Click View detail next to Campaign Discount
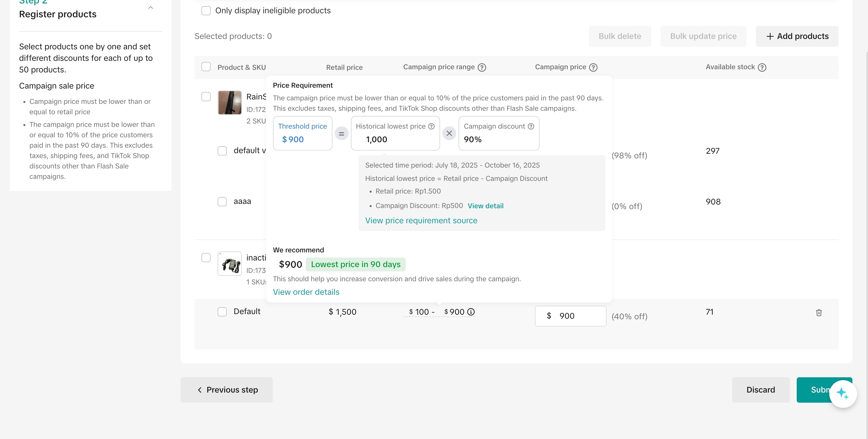Image resolution: width=868 pixels, height=439 pixels. click(485, 206)
